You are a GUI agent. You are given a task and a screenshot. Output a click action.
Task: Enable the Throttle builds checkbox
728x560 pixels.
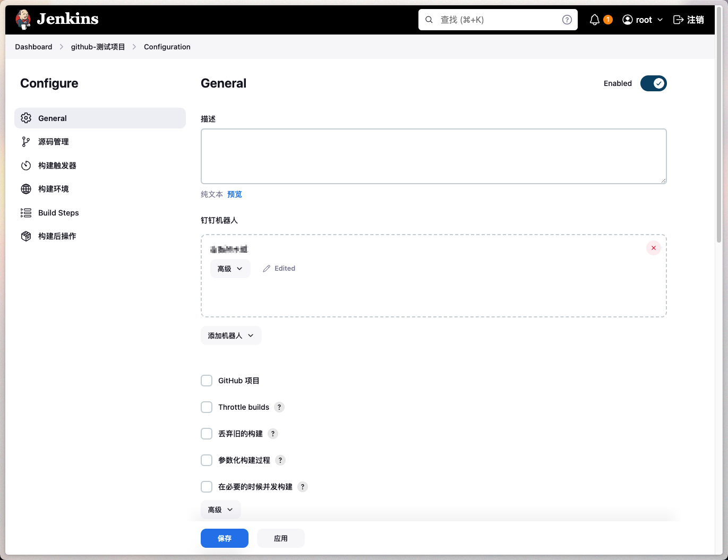[x=207, y=407]
